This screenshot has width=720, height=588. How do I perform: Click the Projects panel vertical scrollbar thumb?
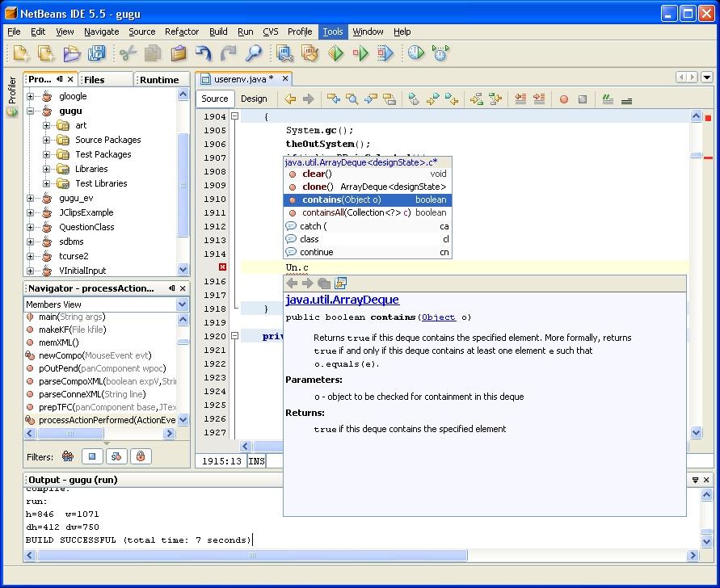(x=183, y=184)
